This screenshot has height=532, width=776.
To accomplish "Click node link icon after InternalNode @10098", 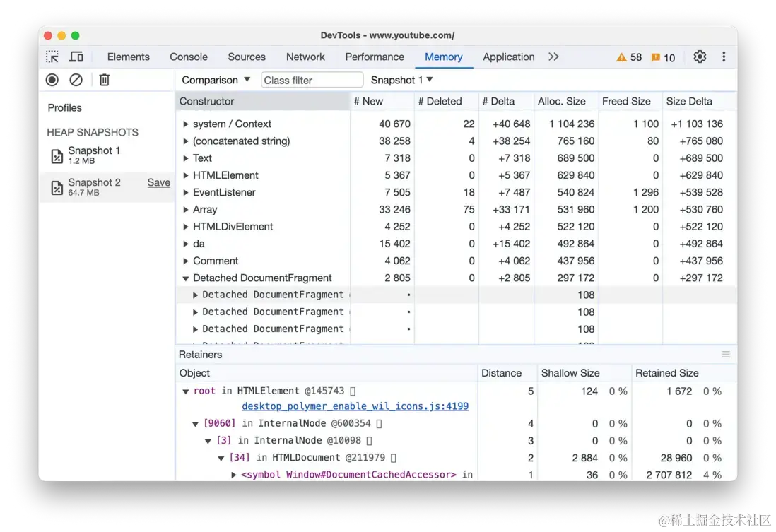I will pyautogui.click(x=369, y=440).
